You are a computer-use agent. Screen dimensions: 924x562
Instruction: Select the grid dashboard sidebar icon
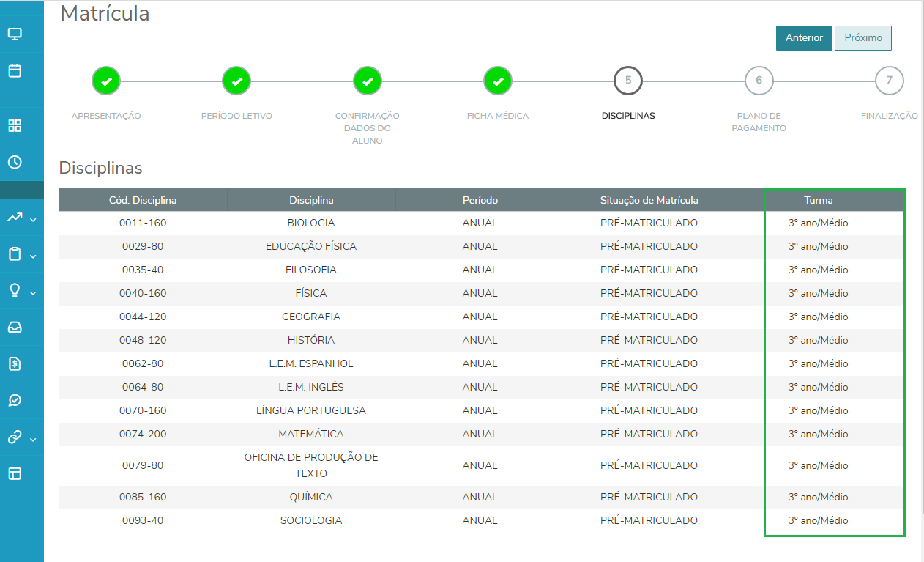point(15,125)
